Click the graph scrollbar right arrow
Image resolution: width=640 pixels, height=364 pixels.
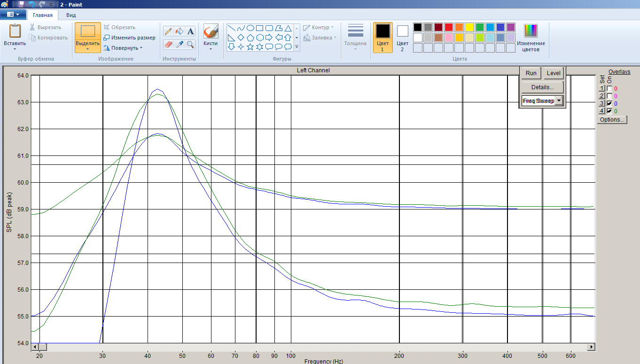(592, 347)
